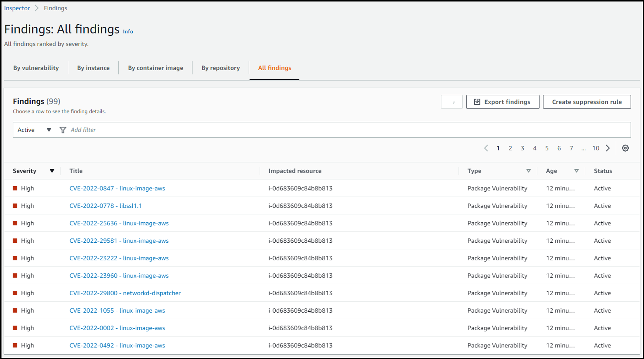Open the Active status filter dropdown
This screenshot has width=644, height=359.
pyautogui.click(x=35, y=130)
